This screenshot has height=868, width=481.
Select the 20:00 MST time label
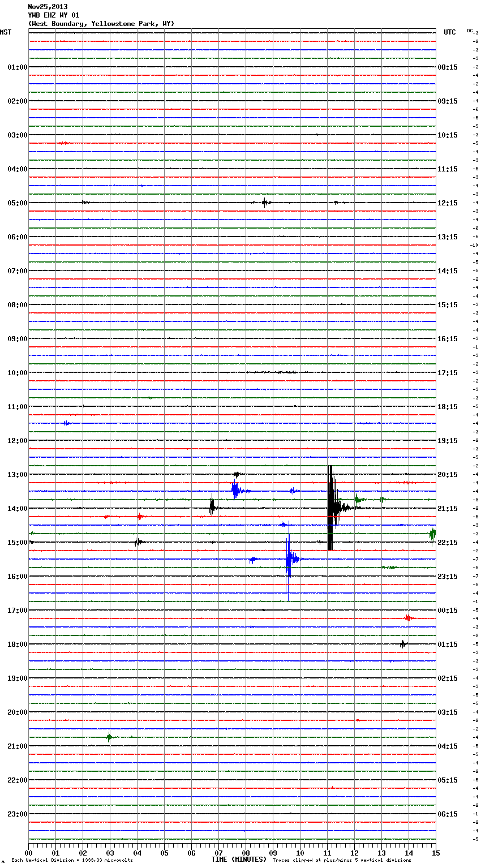coord(18,712)
